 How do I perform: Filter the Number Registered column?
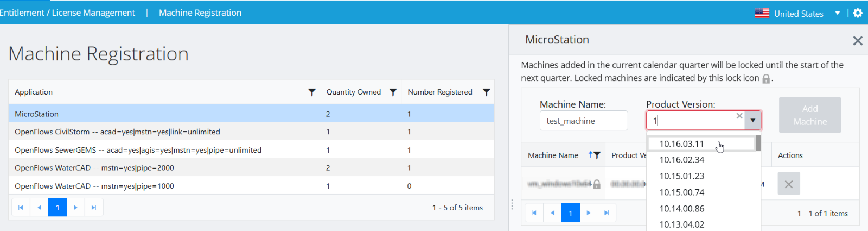click(487, 92)
